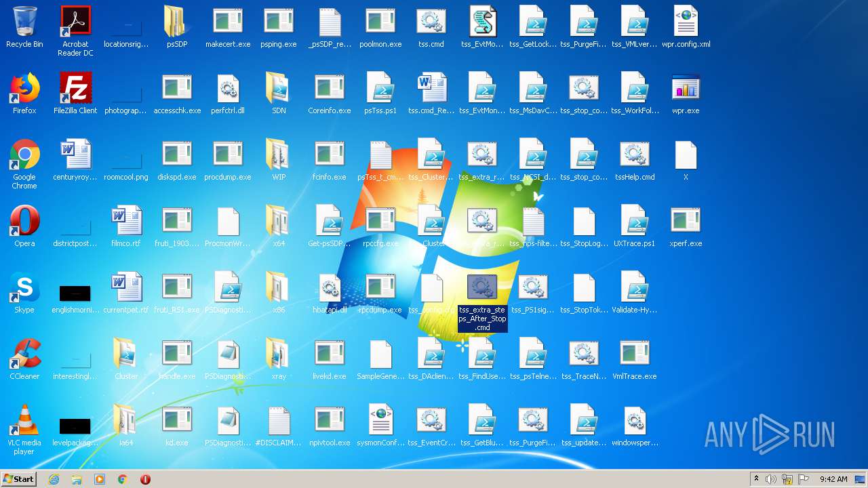
Task: Open the Google Chrome desktop shortcut
Action: point(24,165)
